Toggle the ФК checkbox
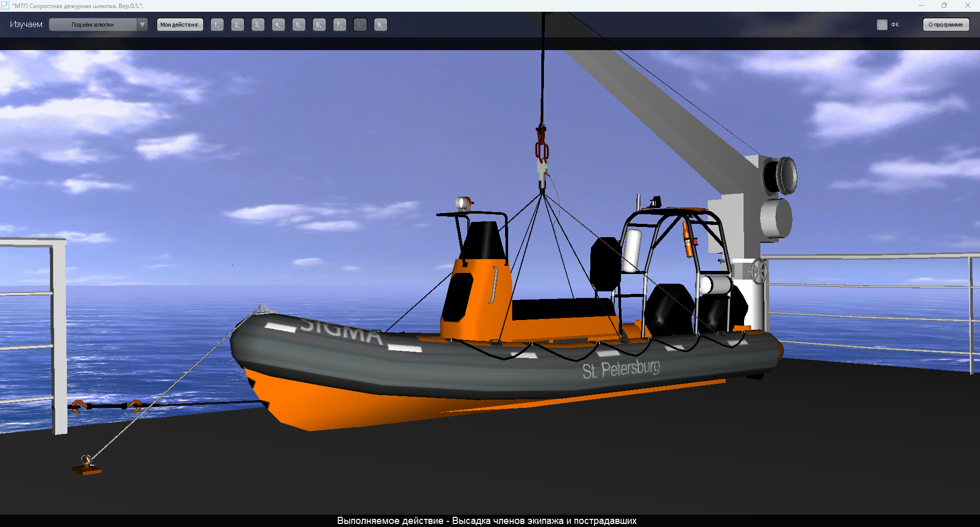Image resolution: width=980 pixels, height=527 pixels. (x=882, y=25)
